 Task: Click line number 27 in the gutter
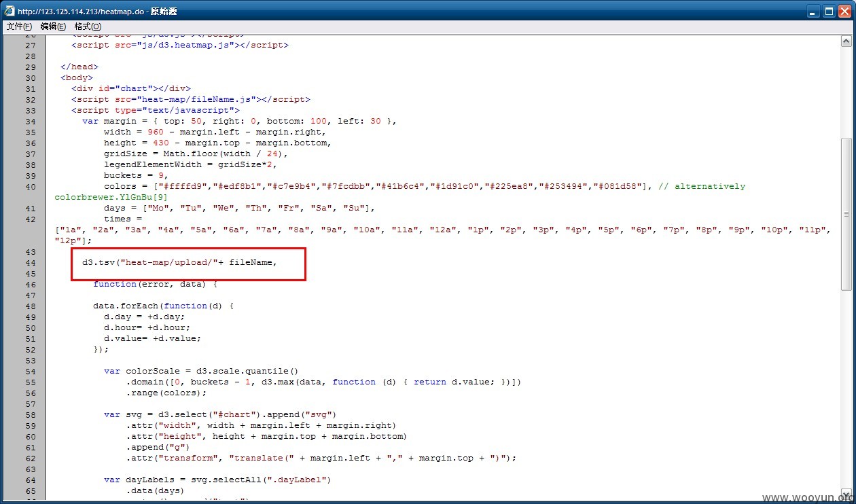[30, 45]
